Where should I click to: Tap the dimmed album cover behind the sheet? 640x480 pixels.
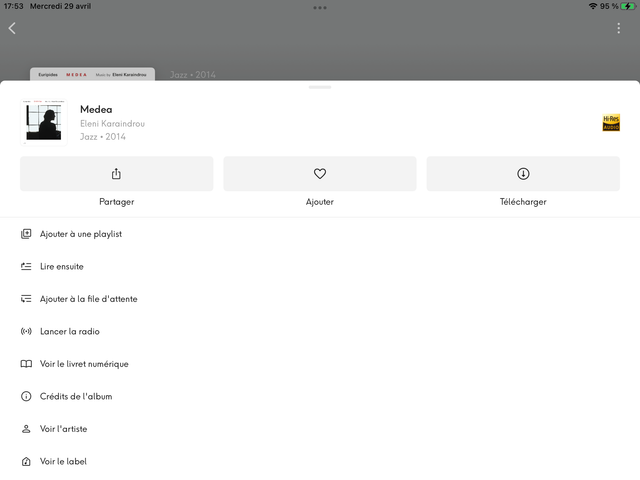click(x=92, y=74)
